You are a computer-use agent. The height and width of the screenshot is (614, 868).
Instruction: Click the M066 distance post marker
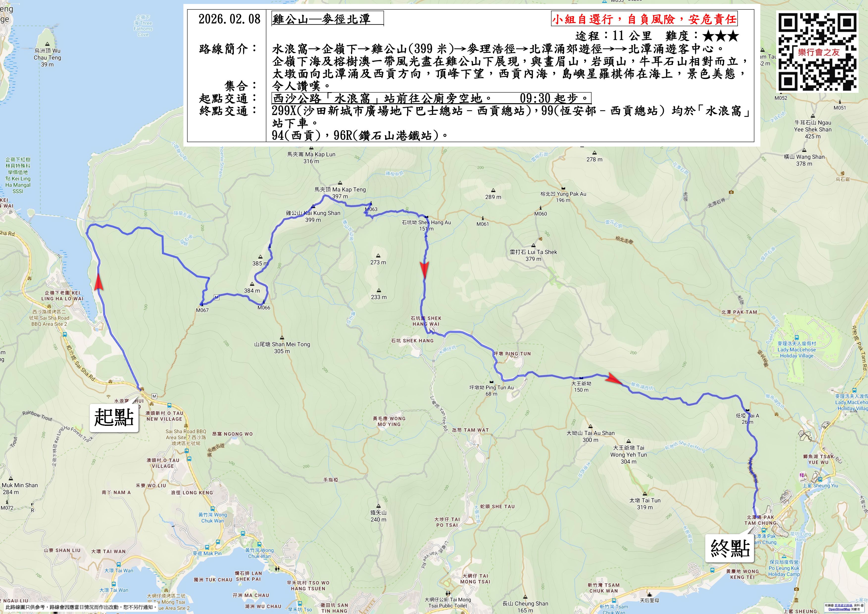click(x=264, y=302)
